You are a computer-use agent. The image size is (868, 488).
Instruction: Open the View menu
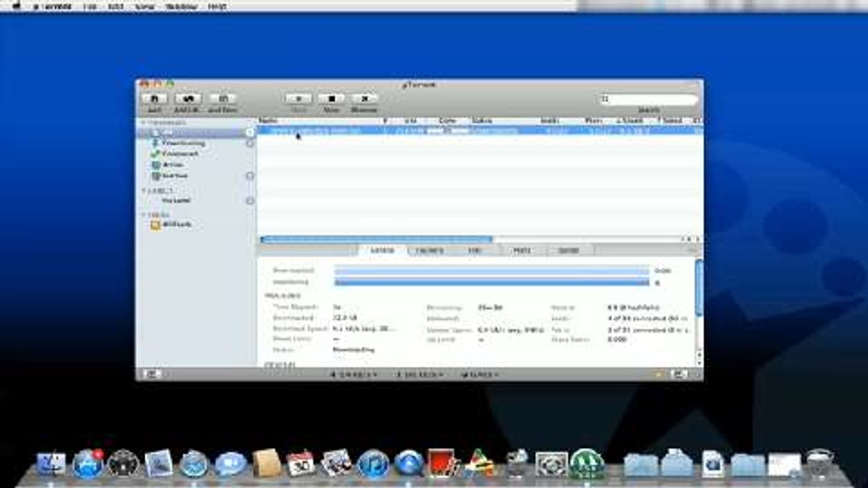pyautogui.click(x=144, y=5)
